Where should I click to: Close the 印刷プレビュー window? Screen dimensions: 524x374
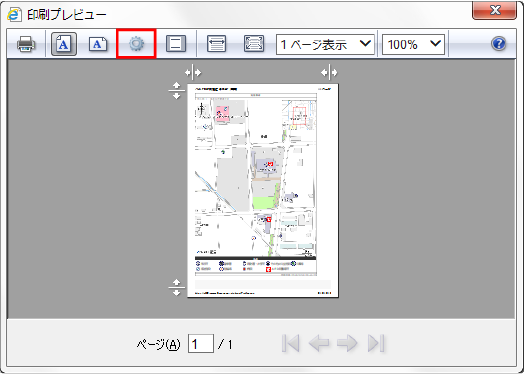[x=495, y=10]
